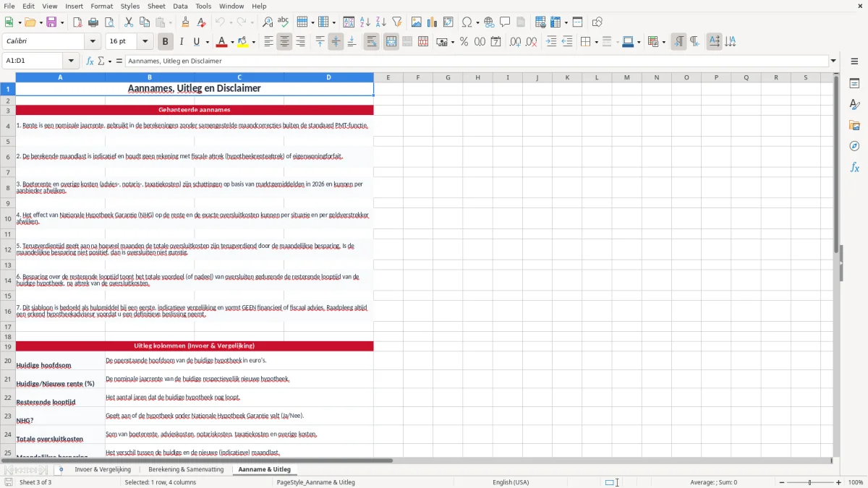Export directly as PDF
The image size is (868, 488).
point(77,22)
